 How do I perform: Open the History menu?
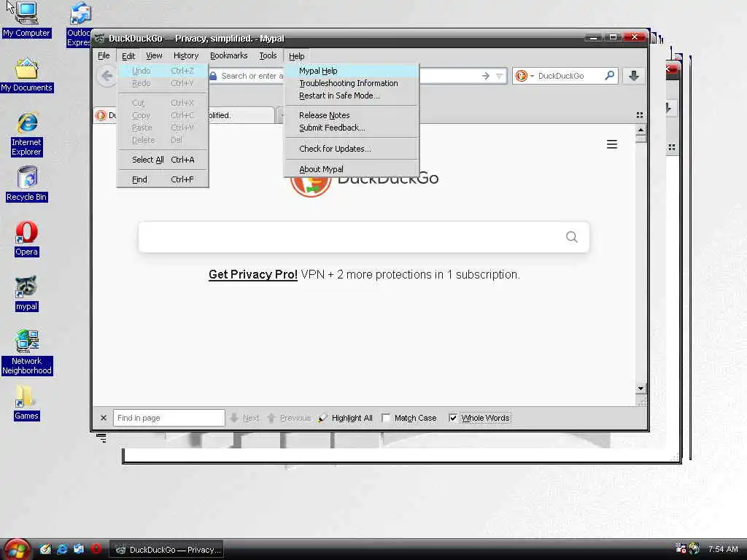[186, 55]
